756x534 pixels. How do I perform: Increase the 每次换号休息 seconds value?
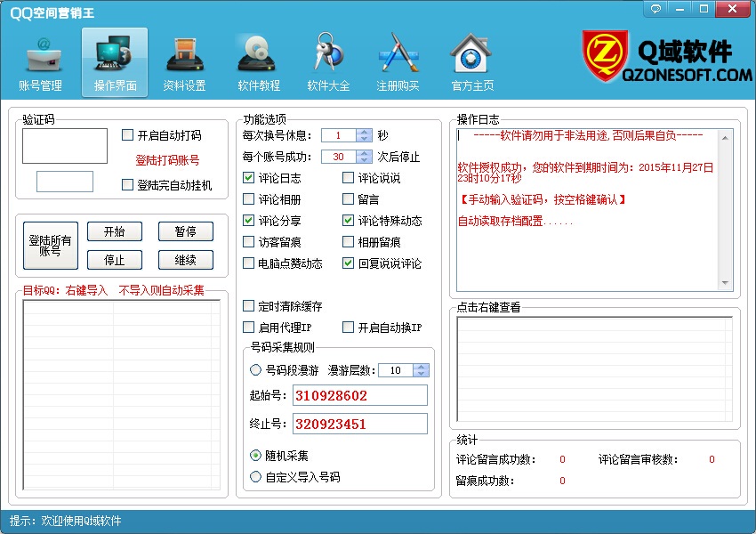(x=364, y=133)
